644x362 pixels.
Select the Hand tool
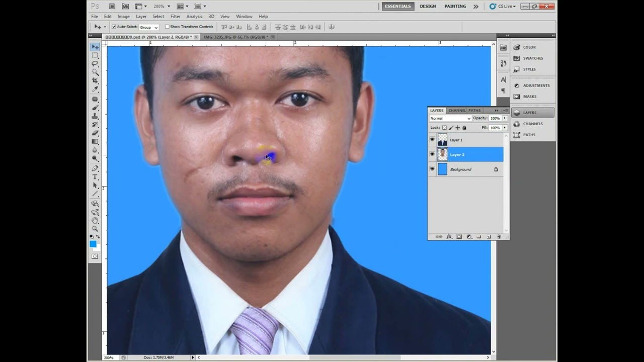click(95, 220)
